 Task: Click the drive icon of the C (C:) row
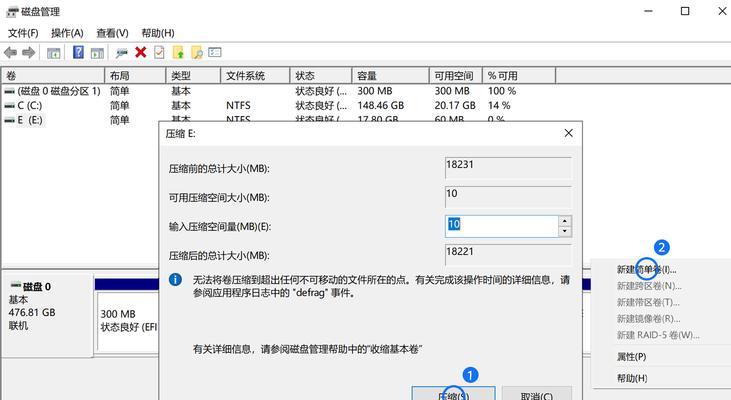click(x=9, y=106)
